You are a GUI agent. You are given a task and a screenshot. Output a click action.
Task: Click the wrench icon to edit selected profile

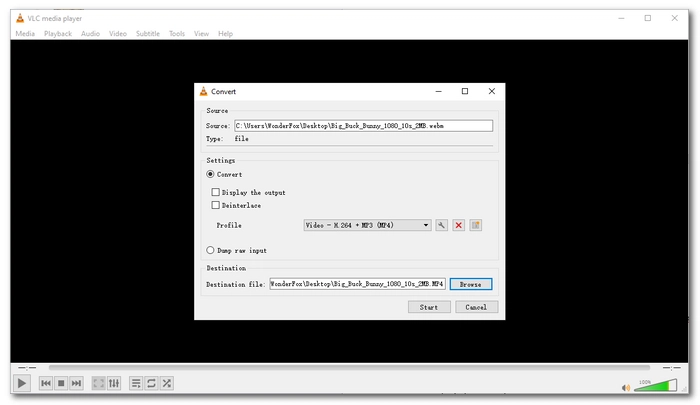442,225
